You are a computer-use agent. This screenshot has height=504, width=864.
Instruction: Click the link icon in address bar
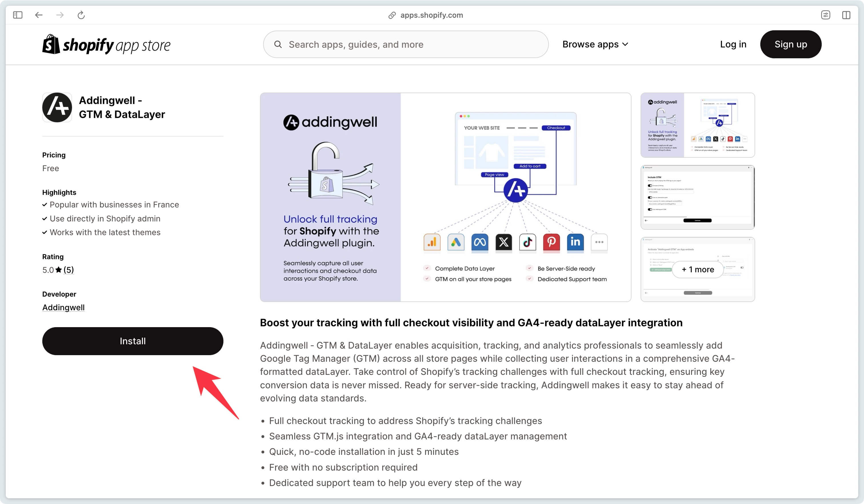point(392,15)
